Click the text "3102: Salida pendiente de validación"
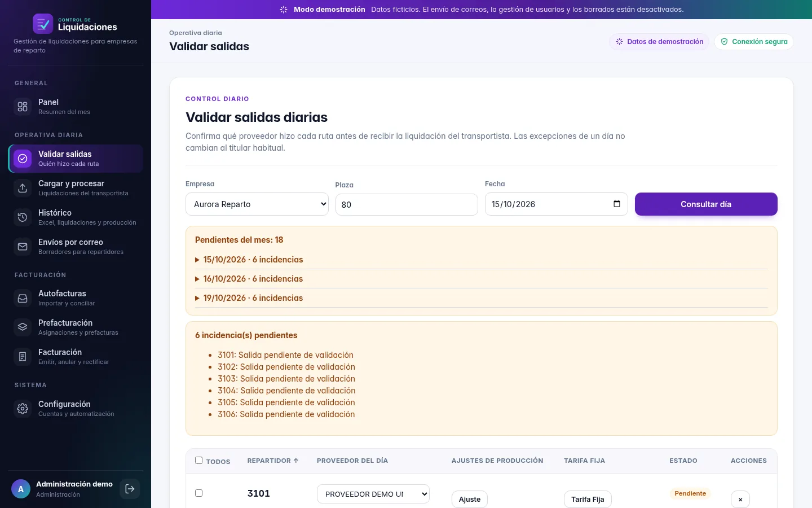Viewport: 812px width, 508px height. (286, 367)
